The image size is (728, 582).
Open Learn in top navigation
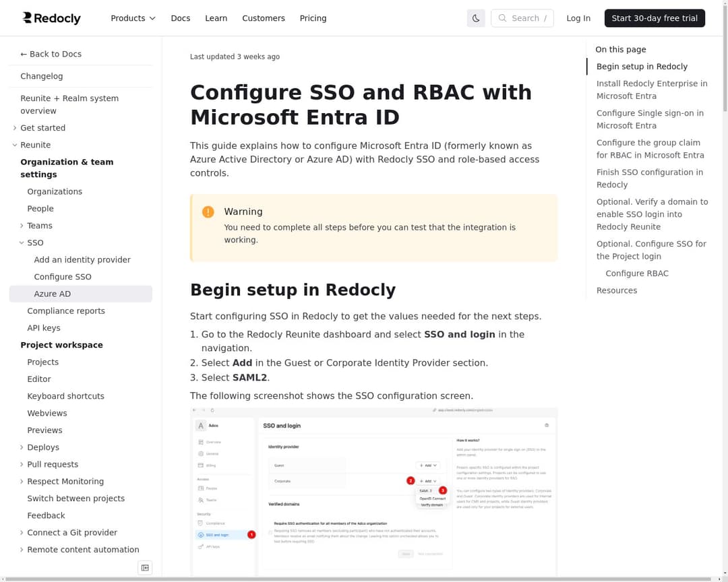click(216, 18)
